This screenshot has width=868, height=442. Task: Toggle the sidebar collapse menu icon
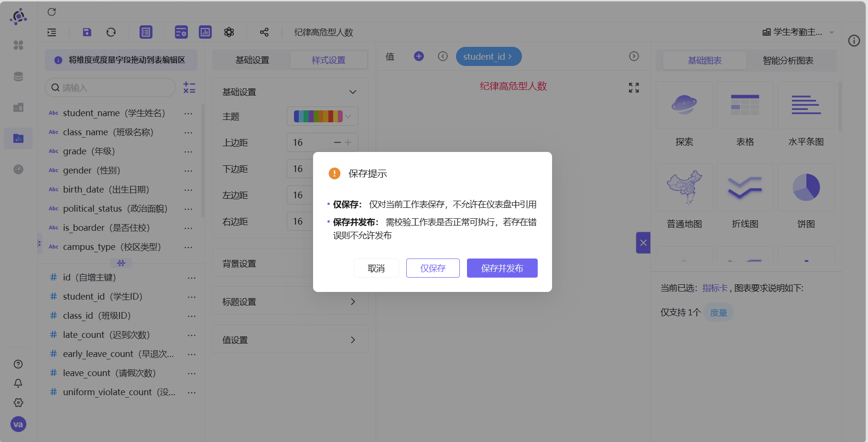point(52,32)
